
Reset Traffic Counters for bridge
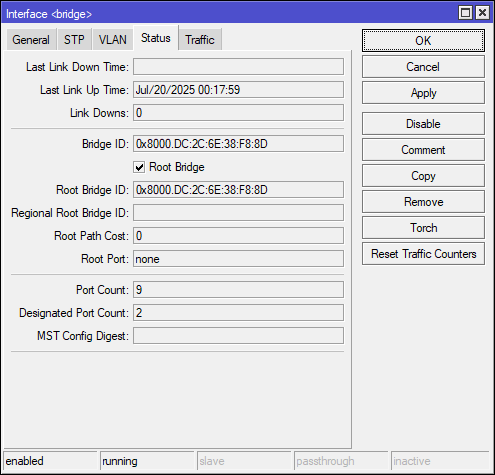(423, 254)
